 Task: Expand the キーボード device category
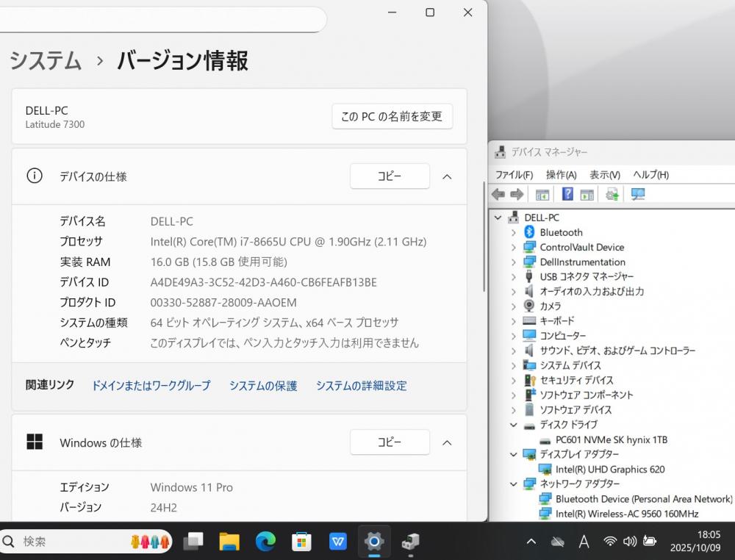(514, 321)
